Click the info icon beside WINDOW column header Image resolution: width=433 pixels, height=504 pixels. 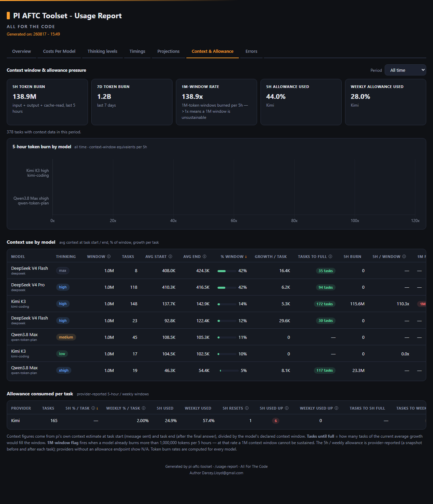(x=109, y=257)
